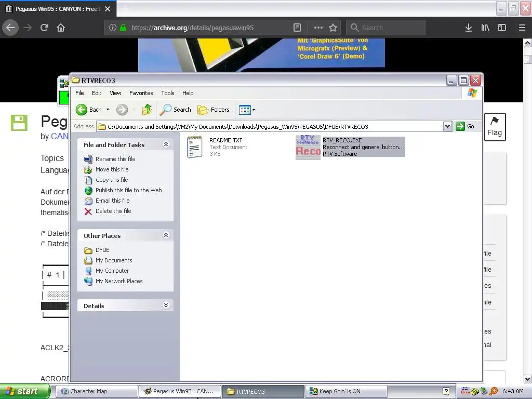This screenshot has height=399, width=532.
Task: Open DFUE folder under Other Places
Action: pos(102,250)
